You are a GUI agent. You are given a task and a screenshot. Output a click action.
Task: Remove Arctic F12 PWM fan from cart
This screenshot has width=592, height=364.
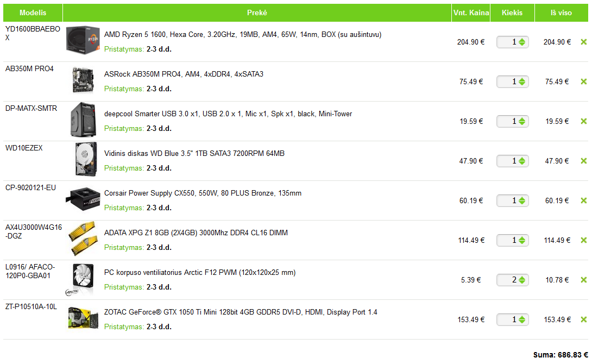[583, 280]
